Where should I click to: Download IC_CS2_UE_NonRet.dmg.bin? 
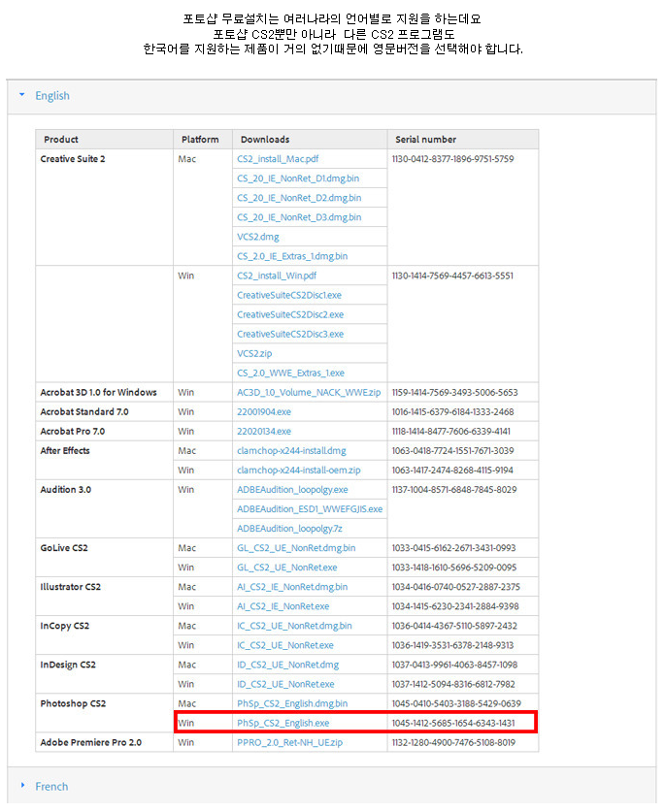click(x=294, y=626)
